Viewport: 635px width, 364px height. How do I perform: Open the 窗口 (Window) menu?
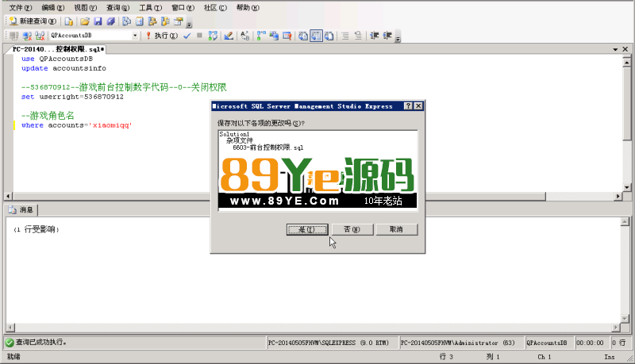point(183,8)
